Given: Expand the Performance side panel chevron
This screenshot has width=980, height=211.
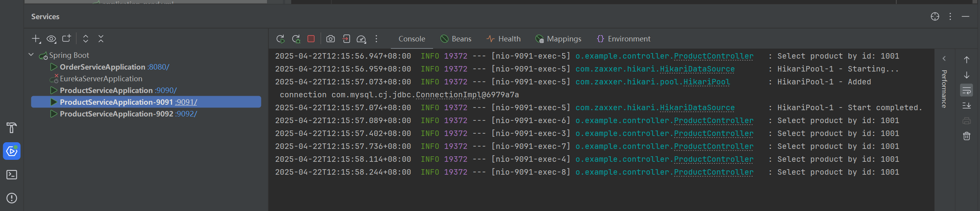Looking at the screenshot, I should 944,59.
